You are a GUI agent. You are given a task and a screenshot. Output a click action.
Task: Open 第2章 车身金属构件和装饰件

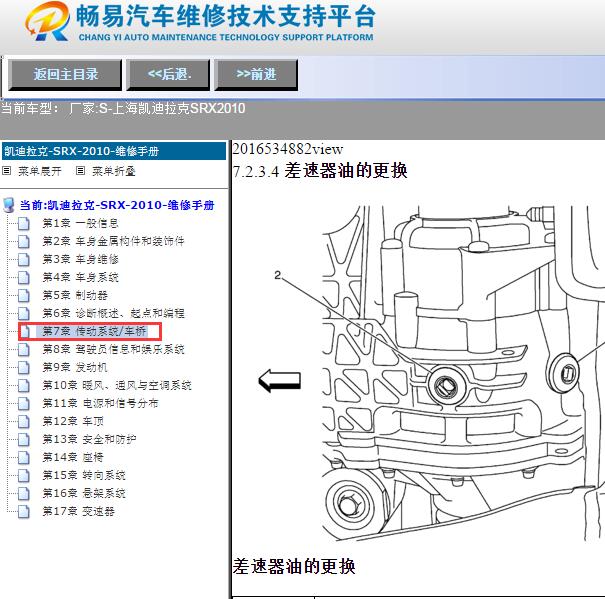(x=113, y=241)
